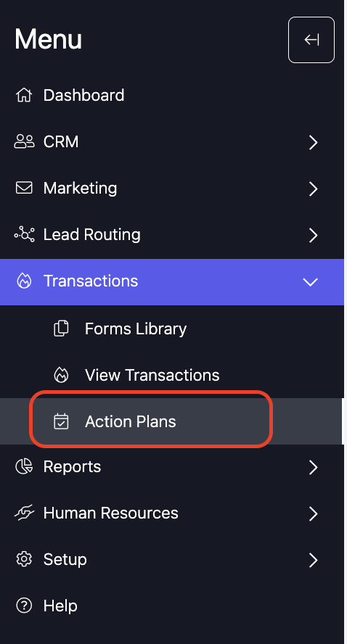Open the View Transactions menu item
Viewport: 347px width, 644px height.
172,375
